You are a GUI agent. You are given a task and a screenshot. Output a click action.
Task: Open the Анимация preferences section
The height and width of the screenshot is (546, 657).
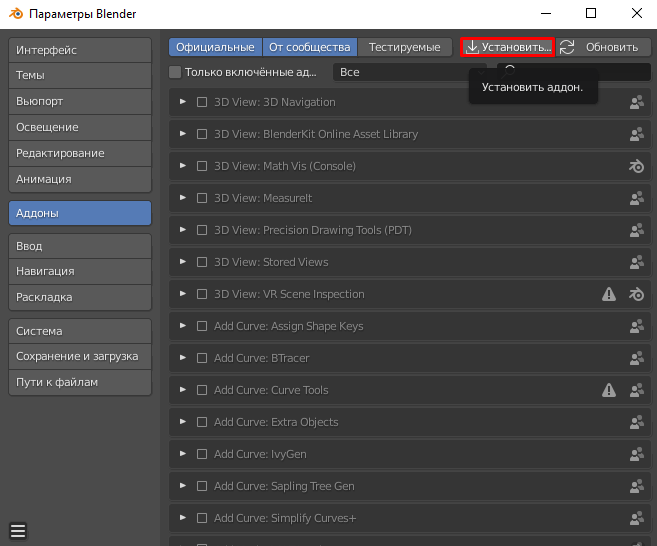pos(80,179)
